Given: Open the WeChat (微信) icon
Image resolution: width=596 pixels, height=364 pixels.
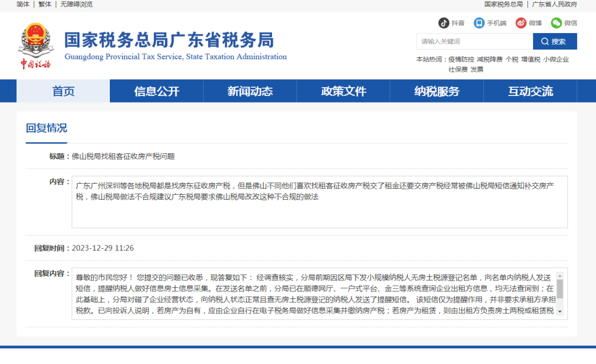Looking at the screenshot, I should coord(556,23).
